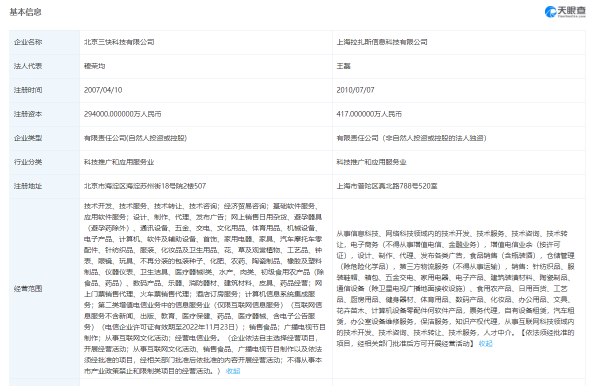Image resolution: width=597 pixels, height=386 pixels.
Task: Click the 注册资本 row label
Action: [28, 114]
